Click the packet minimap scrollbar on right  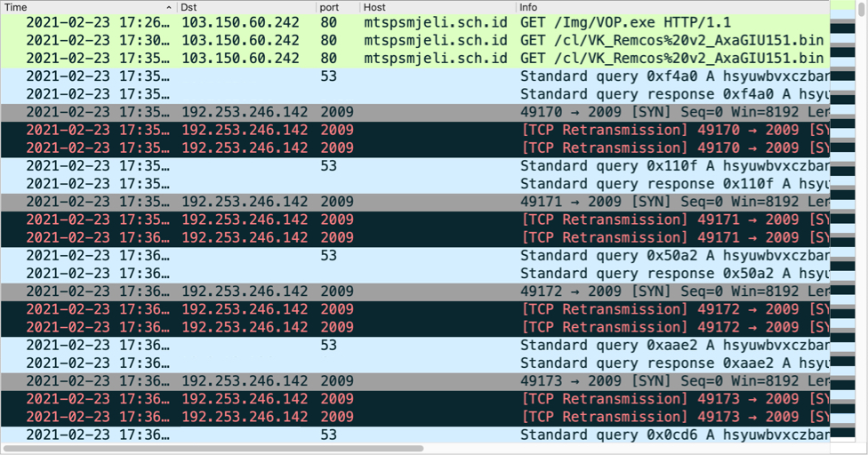tap(842, 221)
